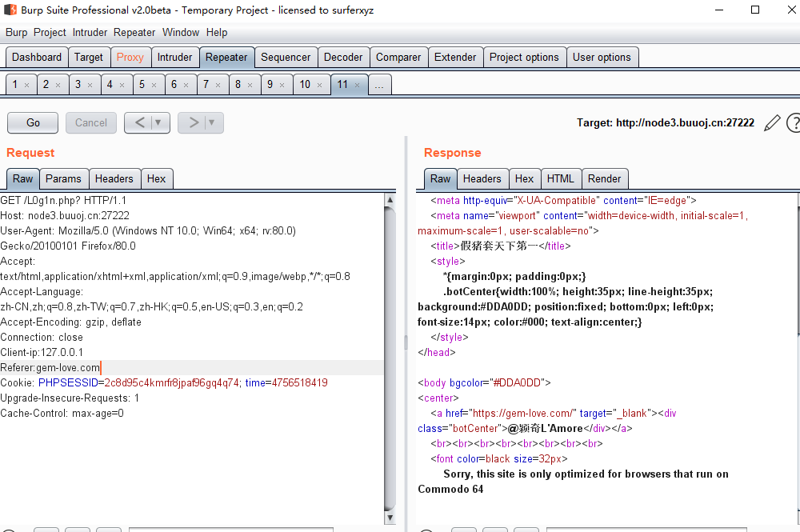Close Repeater tab 5 with its x

(154, 85)
